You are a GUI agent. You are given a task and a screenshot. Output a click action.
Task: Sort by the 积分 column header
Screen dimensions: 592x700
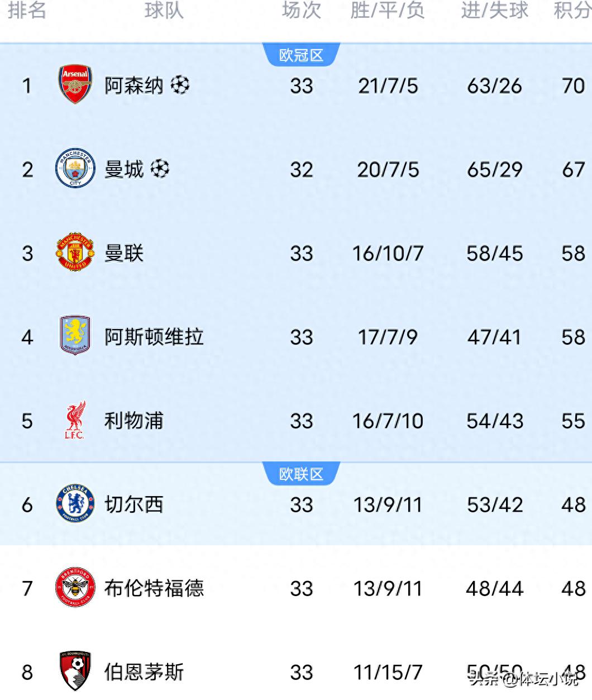tap(572, 10)
